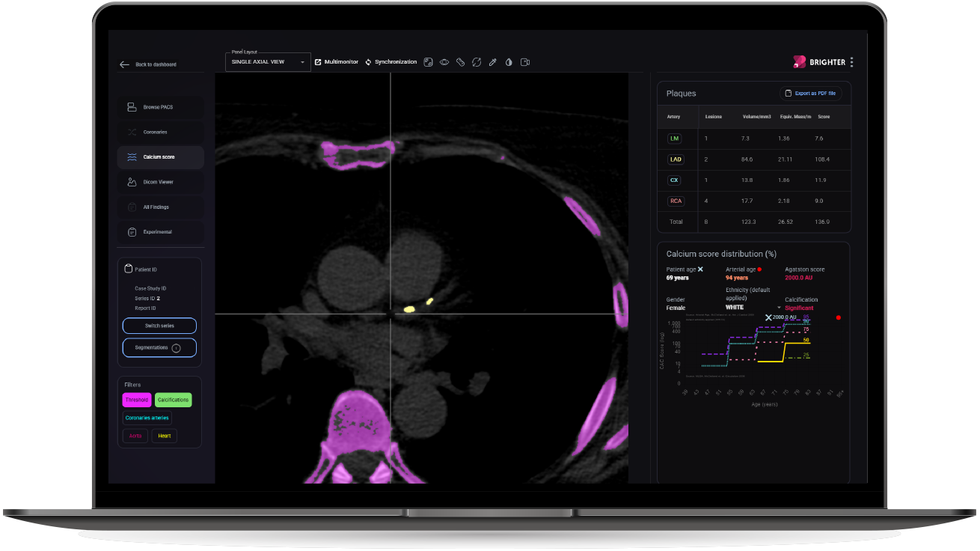Open the three-dot menu beside Brighter logo
The height and width of the screenshot is (551, 980).
851,62
